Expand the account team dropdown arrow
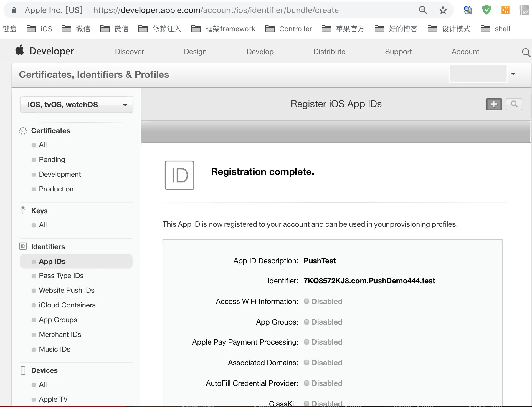This screenshot has width=532, height=407. 513,74
